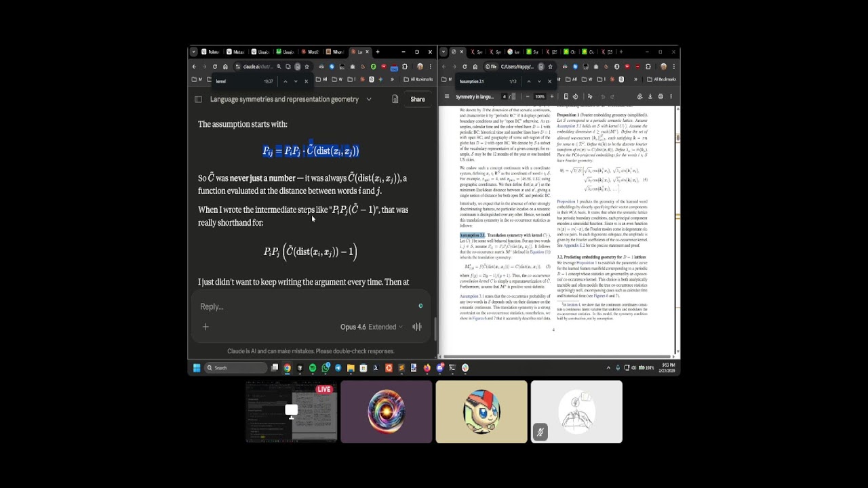
Task: Click the claude.ai address bar
Action: click(x=258, y=66)
